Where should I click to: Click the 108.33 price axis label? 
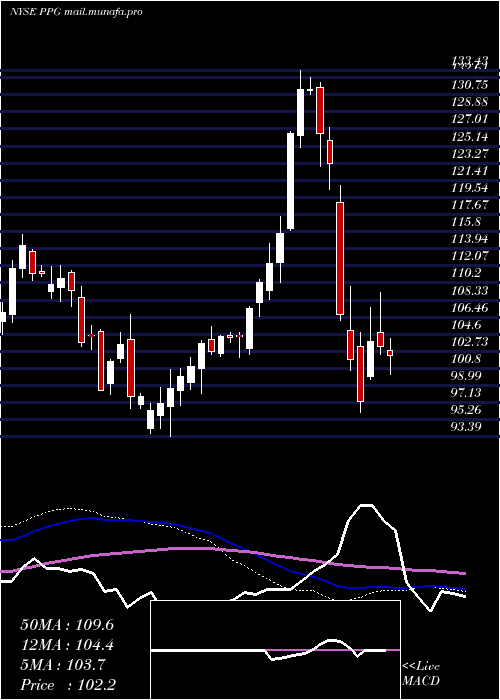tap(469, 291)
